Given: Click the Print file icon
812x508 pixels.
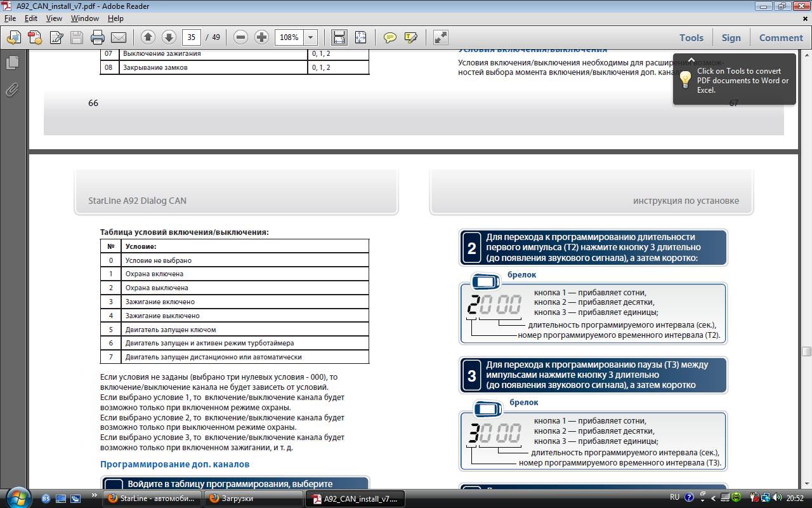Looking at the screenshot, I should tap(97, 37).
